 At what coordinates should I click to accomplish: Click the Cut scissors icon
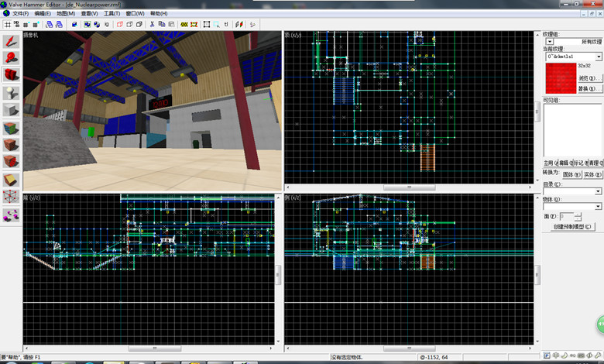(152, 25)
